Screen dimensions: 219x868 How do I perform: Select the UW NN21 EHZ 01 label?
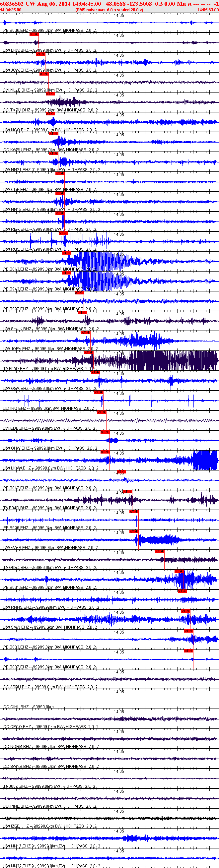tap(52, 170)
